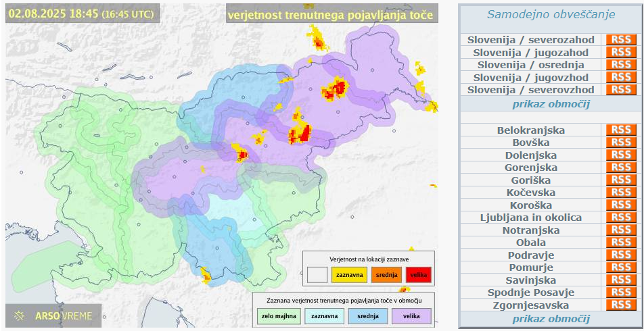Click the green 'zelo majhna' legend swatch
This screenshot has height=331, width=644.
277,315
